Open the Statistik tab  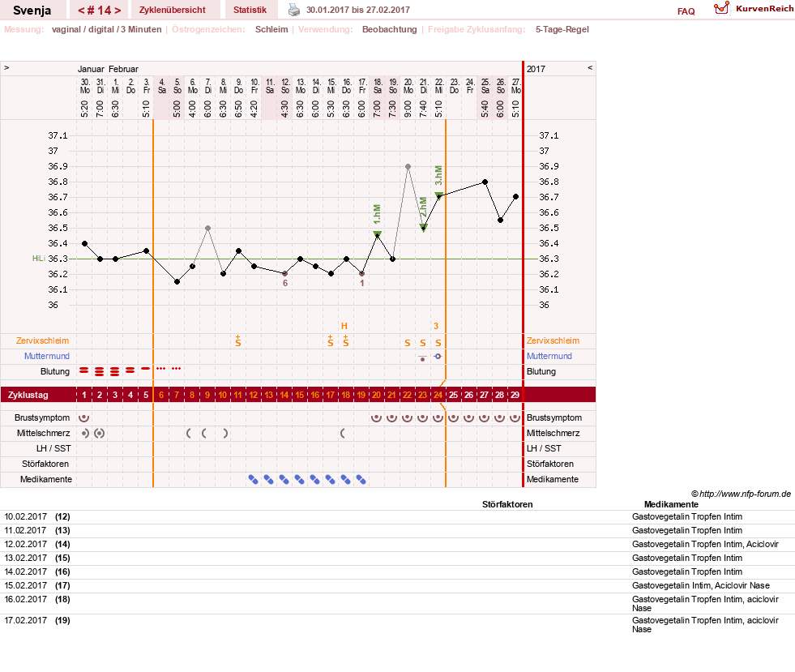[250, 10]
